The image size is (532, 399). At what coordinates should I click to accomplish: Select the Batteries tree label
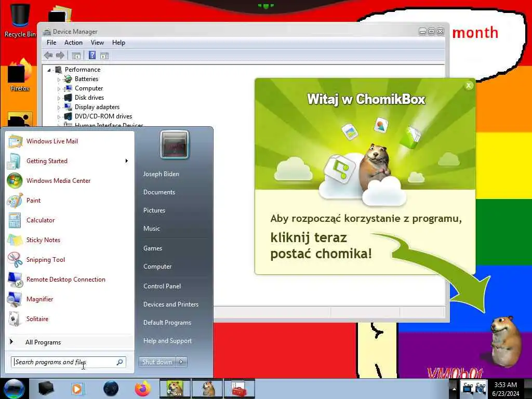tap(87, 79)
